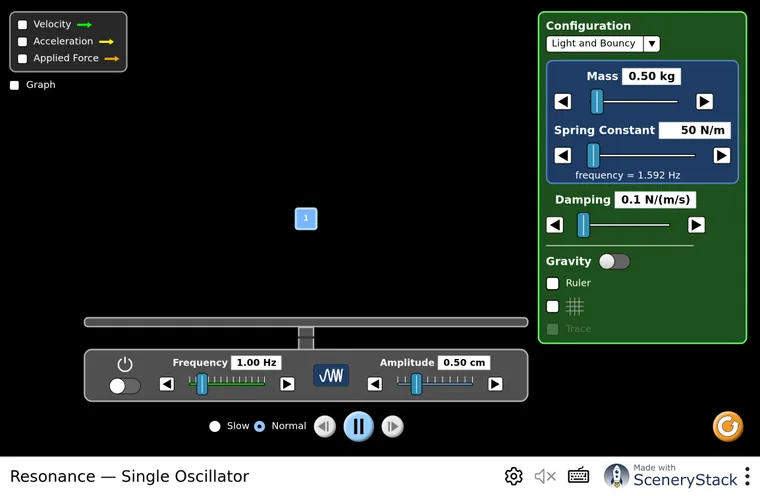Click the blue mass block 1
760x496 pixels.
coord(306,219)
